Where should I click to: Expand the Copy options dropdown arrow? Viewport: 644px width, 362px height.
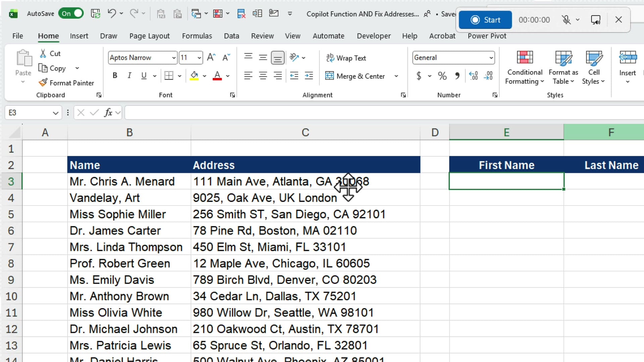tap(77, 68)
